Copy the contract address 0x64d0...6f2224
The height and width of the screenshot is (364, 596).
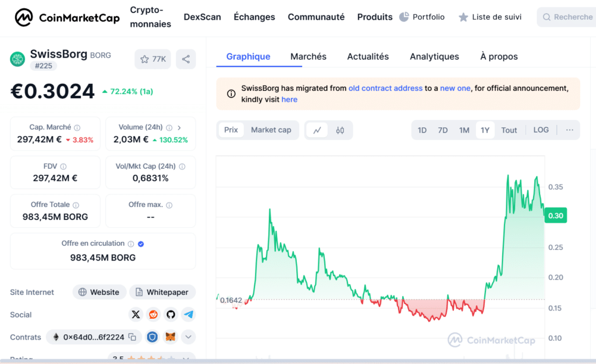132,337
